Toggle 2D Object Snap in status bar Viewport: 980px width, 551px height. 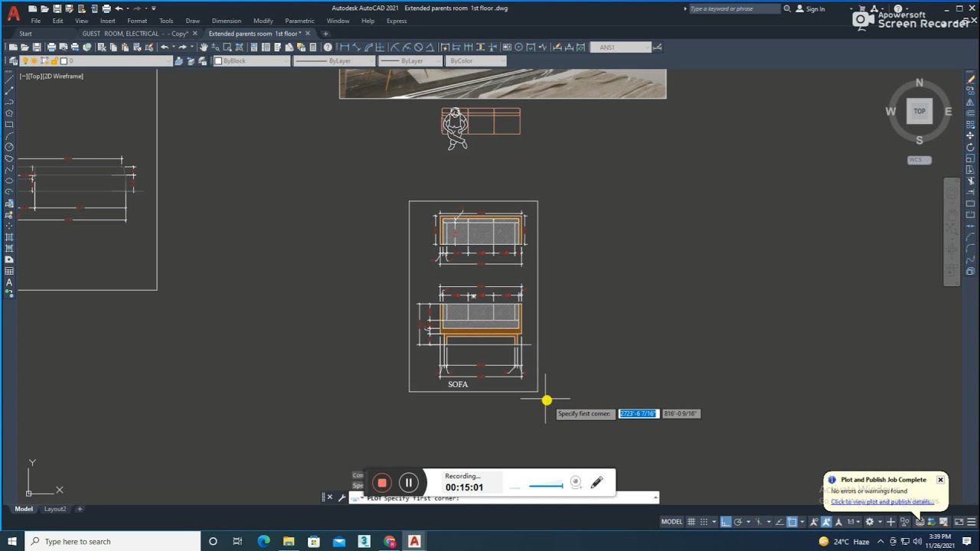792,522
